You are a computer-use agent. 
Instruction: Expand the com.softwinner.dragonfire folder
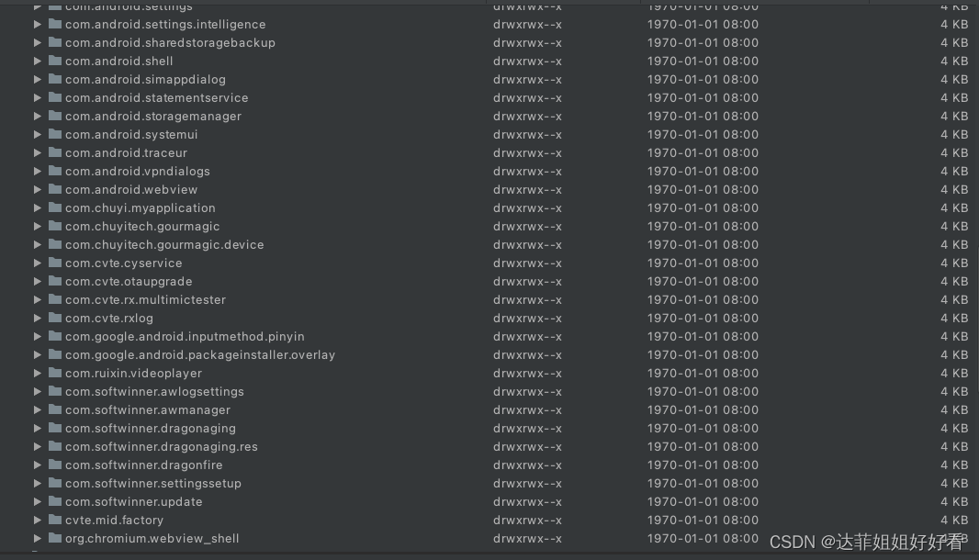coord(37,465)
